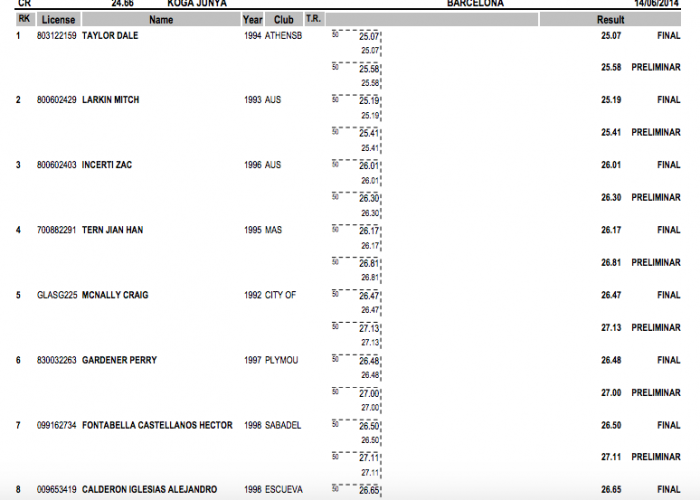Select the name MCNALLY CRAIG
Image resolution: width=700 pixels, height=500 pixels.
pos(115,296)
